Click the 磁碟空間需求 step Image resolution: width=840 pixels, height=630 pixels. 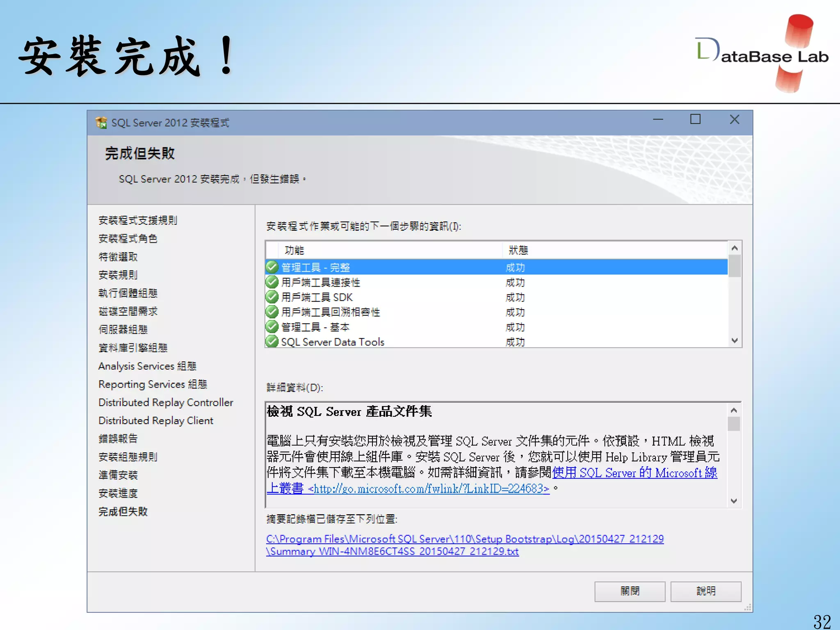128,311
